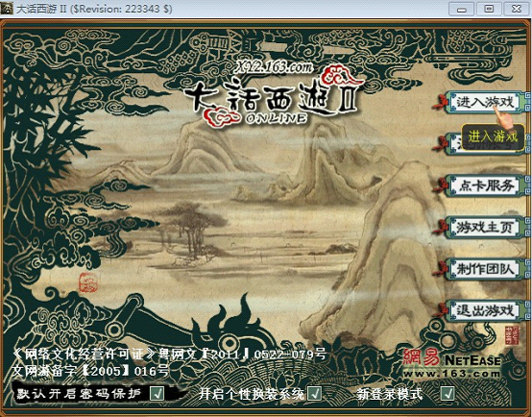The height and width of the screenshot is (417, 532).
Task: Click the 退出游戏 exit button
Action: point(485,311)
